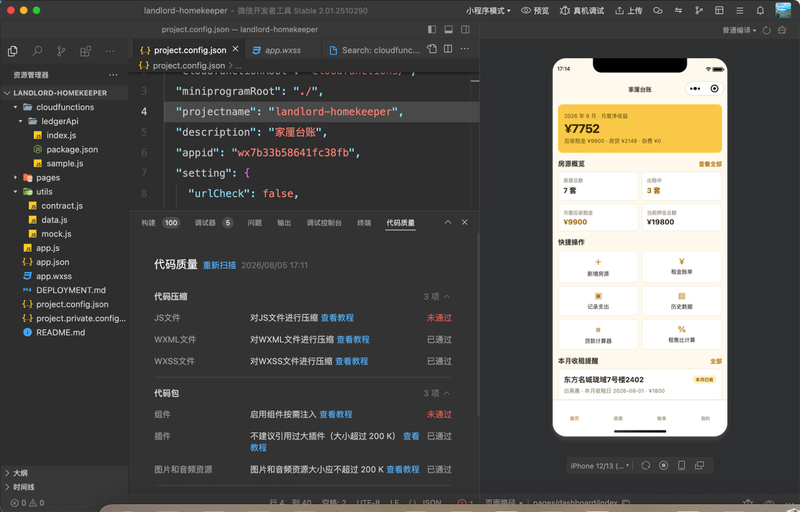
Task: Toggle the left sidebar layout icon
Action: (x=432, y=30)
